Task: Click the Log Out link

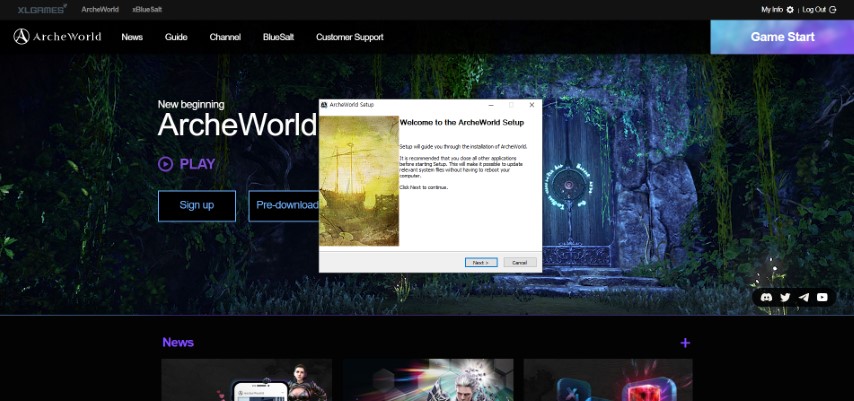Action: [814, 9]
